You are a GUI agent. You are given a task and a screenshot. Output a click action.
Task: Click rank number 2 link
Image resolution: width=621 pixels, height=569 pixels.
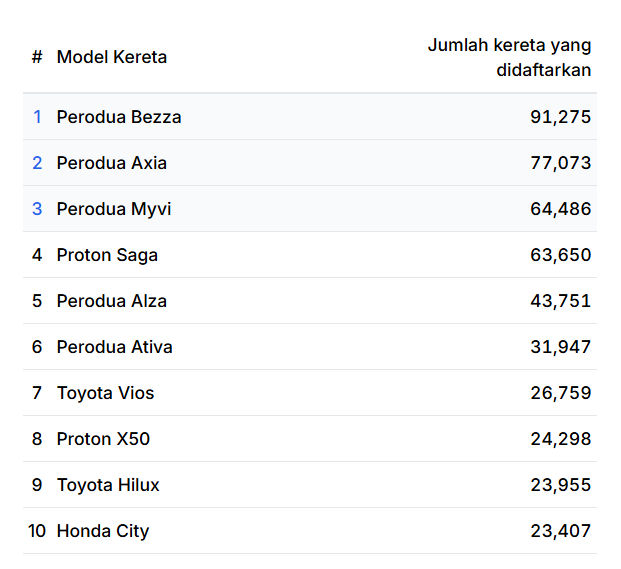37,163
